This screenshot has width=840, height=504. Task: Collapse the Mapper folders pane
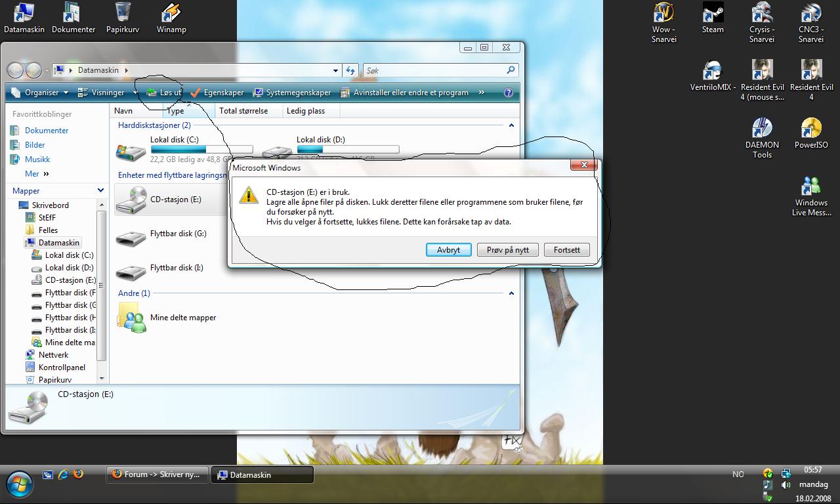click(x=100, y=190)
